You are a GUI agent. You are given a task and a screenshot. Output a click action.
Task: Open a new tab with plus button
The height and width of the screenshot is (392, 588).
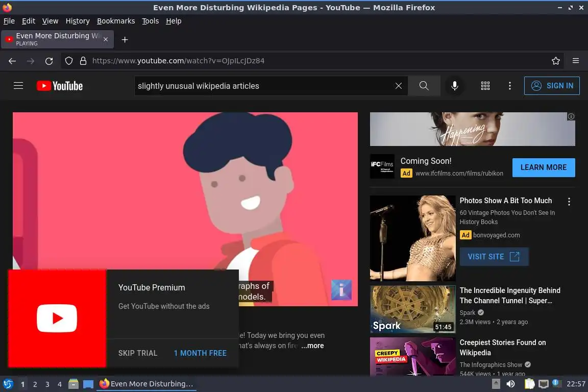point(125,40)
